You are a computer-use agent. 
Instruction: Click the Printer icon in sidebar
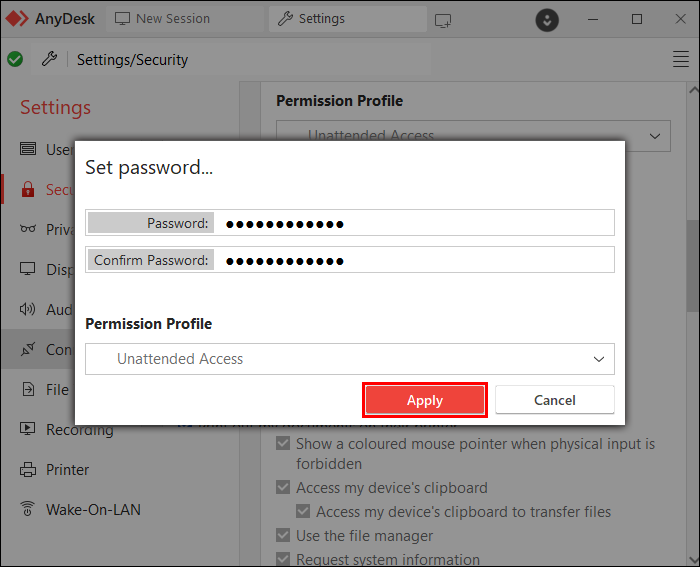click(x=28, y=470)
